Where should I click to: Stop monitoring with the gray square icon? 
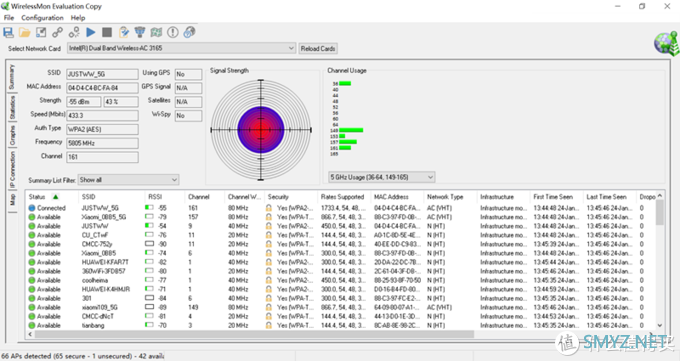pos(107,32)
